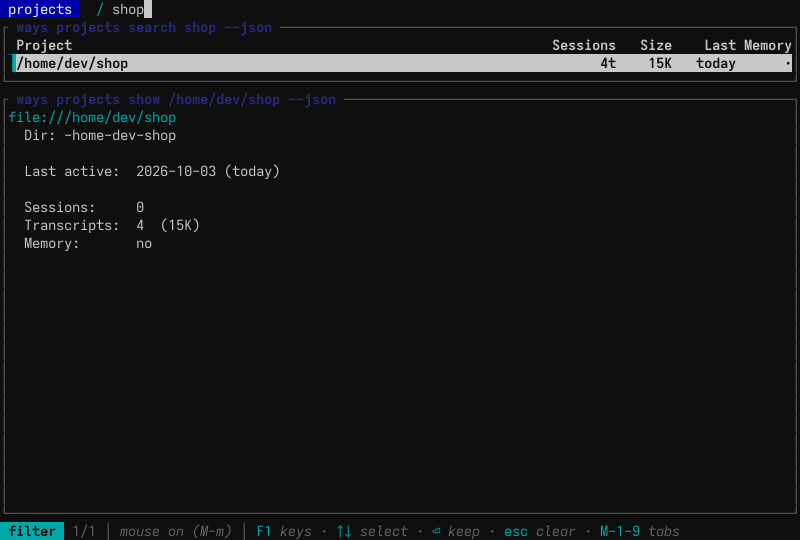Screen dimensions: 800x540
Task: Select the /home/dev/shop project row
Action: pyautogui.click(x=402, y=63)
